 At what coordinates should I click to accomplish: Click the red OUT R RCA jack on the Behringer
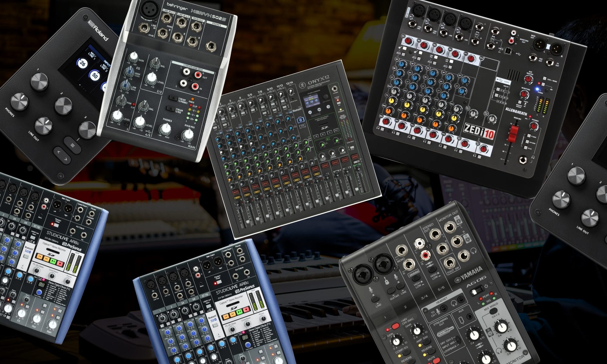coord(198,75)
